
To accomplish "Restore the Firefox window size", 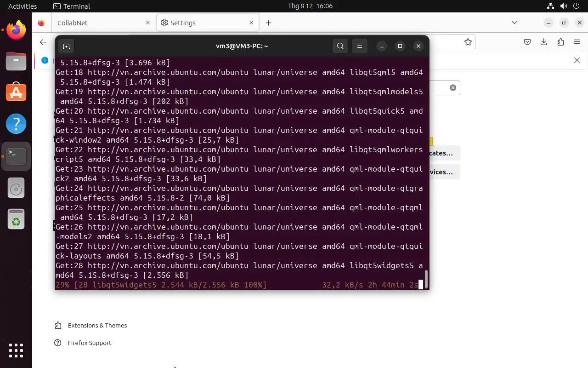I will click(x=564, y=23).
